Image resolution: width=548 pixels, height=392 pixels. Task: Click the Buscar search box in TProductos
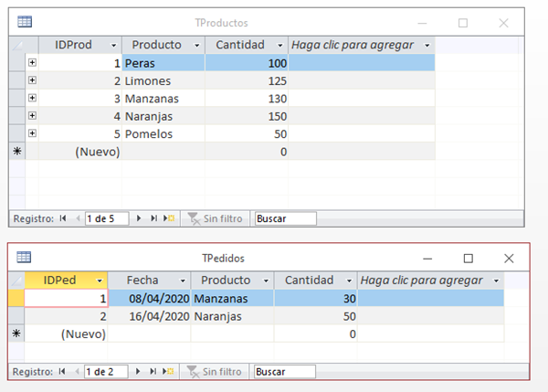click(x=286, y=218)
